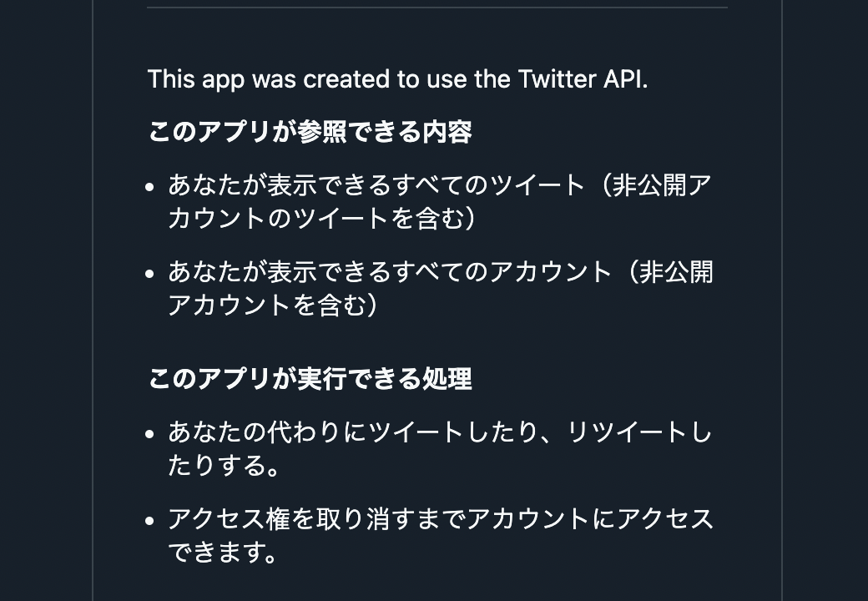Click the bullet dot before あなたの代わりにツイート item
The width and height of the screenshot is (868, 601).
[149, 434]
